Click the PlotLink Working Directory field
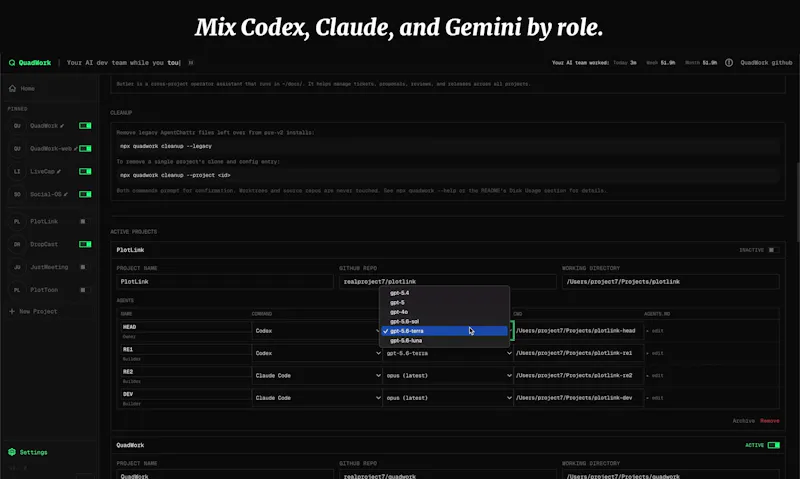This screenshot has width=800, height=479. [670, 282]
